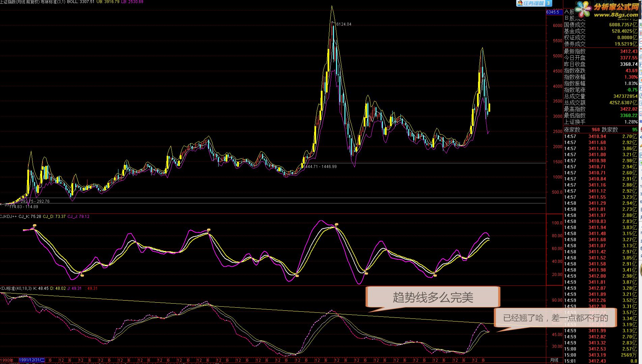Viewport: 642px width, 364px height.
Task: Select the 上证指数(月线,前复权) chart title
Action: [x=20, y=2]
